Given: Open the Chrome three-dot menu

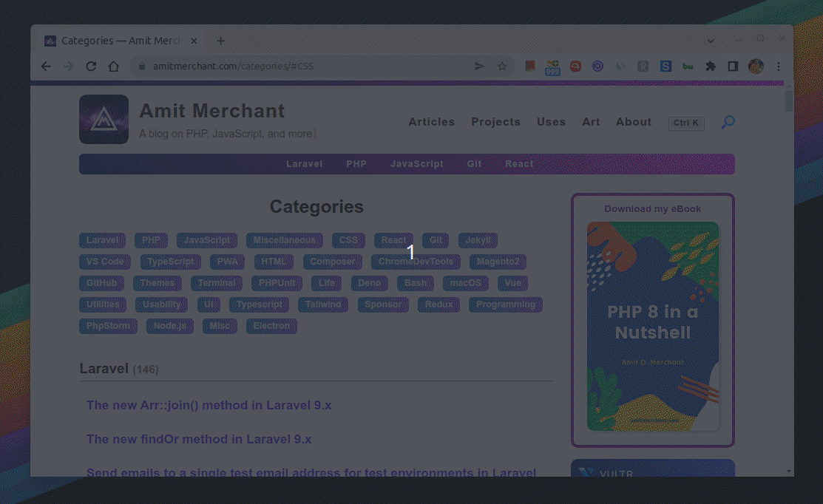Looking at the screenshot, I should (779, 66).
